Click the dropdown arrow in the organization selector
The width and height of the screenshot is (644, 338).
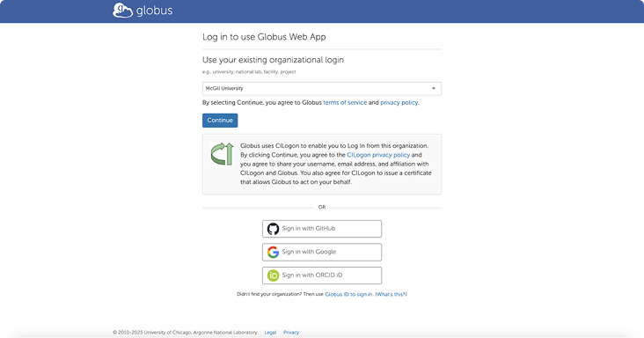pos(434,89)
